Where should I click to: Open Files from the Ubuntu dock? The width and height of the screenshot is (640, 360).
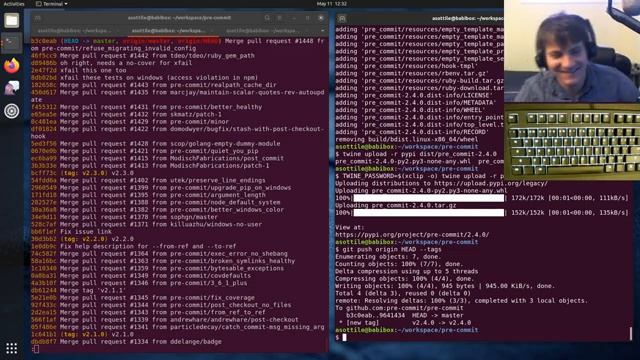(x=11, y=20)
